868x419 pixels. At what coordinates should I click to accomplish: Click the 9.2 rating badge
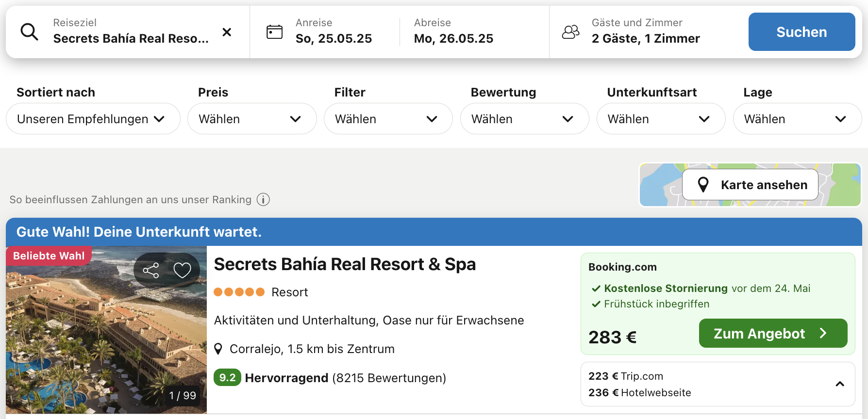click(227, 378)
